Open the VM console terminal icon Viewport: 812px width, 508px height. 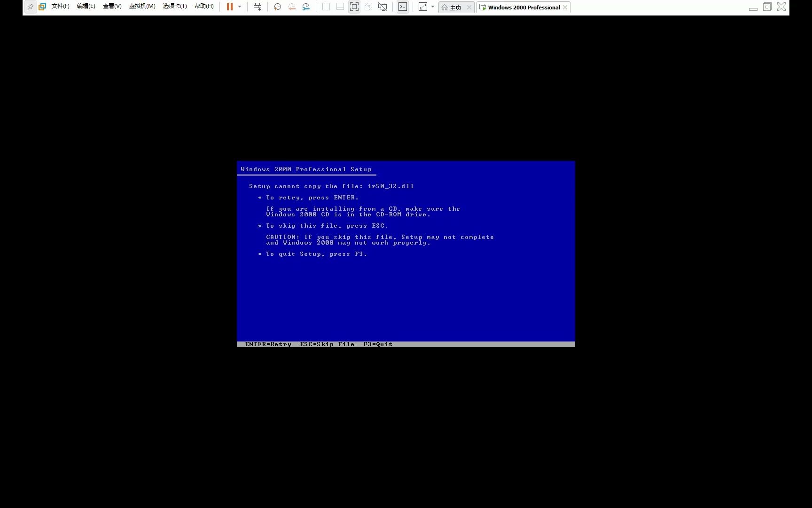[x=402, y=7]
